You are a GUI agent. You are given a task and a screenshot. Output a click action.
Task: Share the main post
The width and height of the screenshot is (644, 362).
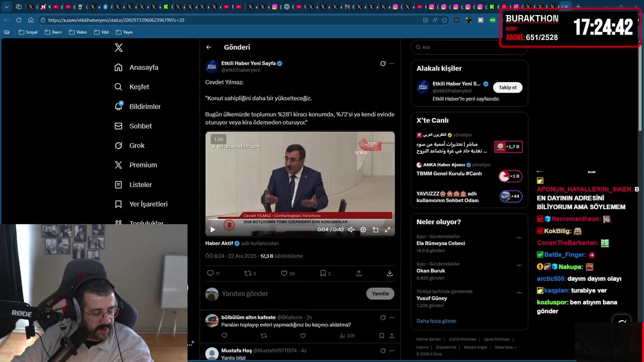[x=359, y=274]
